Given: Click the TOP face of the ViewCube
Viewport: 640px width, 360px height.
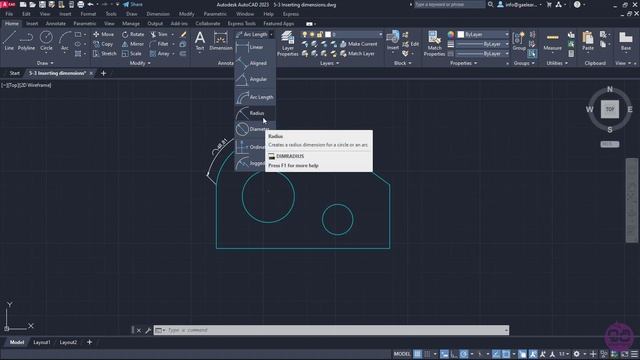Looking at the screenshot, I should tap(609, 109).
